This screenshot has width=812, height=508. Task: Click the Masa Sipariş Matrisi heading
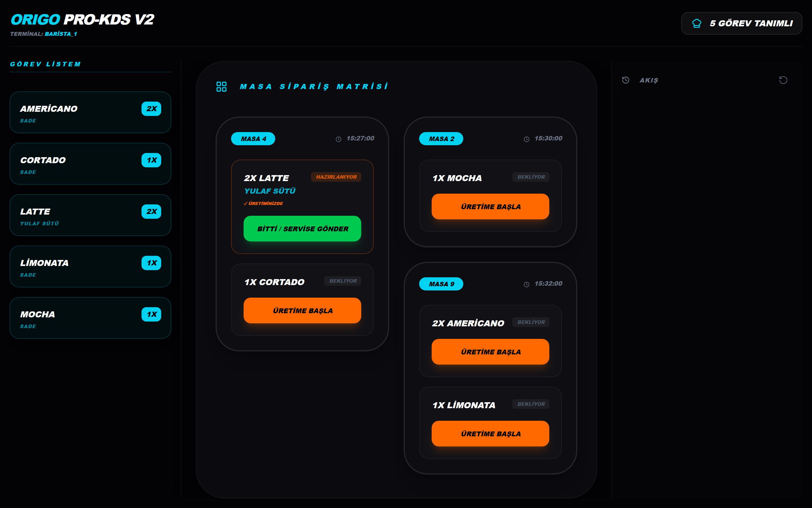[314, 87]
